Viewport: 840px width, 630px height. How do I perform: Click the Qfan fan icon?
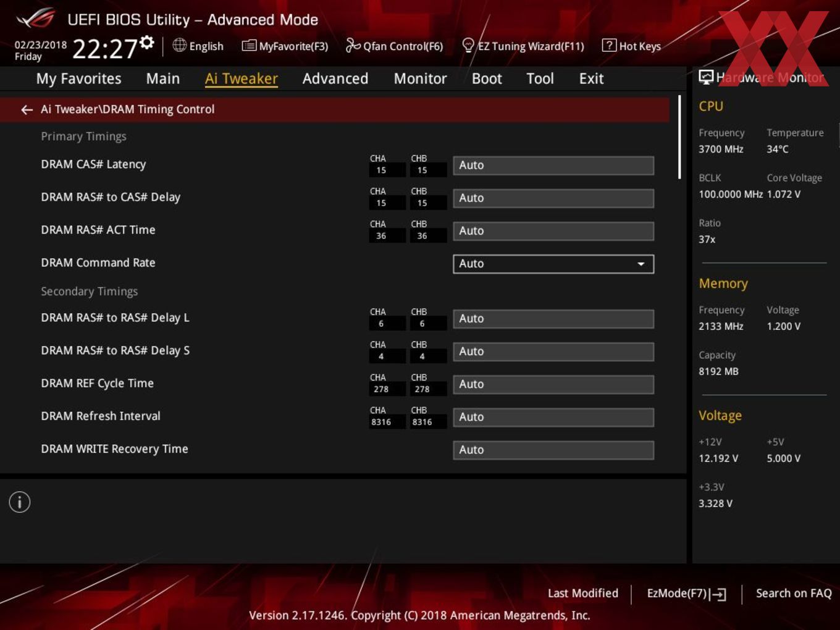(353, 45)
